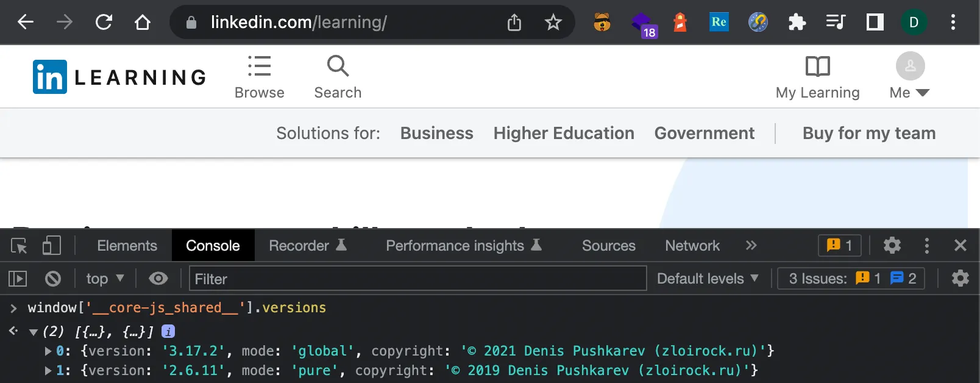
Task: Switch to the Recorder tab
Action: click(308, 246)
